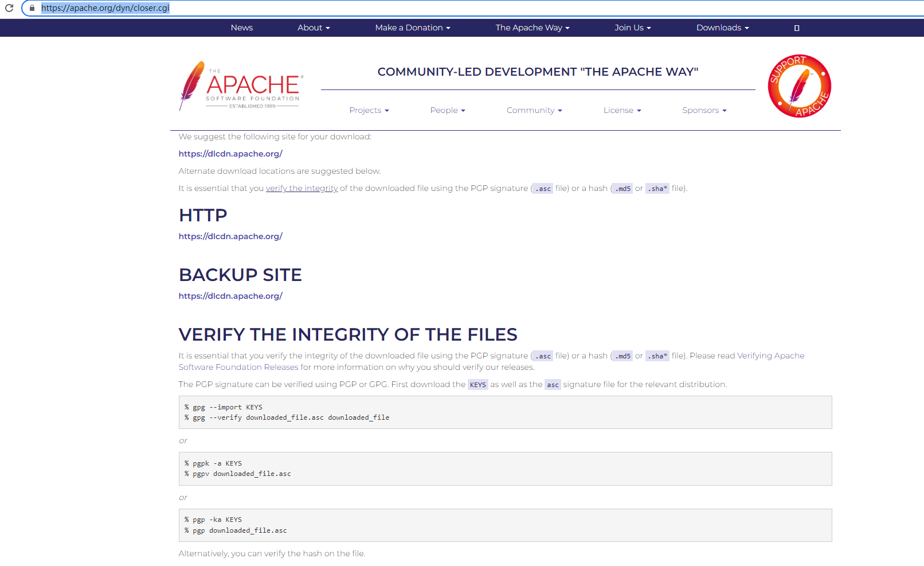924x566 pixels.
Task: Open the dlcdn.apache.org link under HTTP
Action: pyautogui.click(x=230, y=236)
